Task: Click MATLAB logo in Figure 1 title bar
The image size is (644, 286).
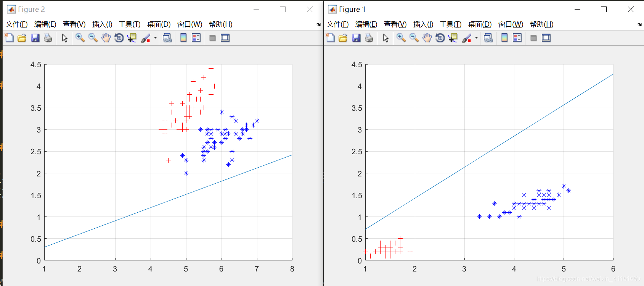Action: (x=332, y=9)
